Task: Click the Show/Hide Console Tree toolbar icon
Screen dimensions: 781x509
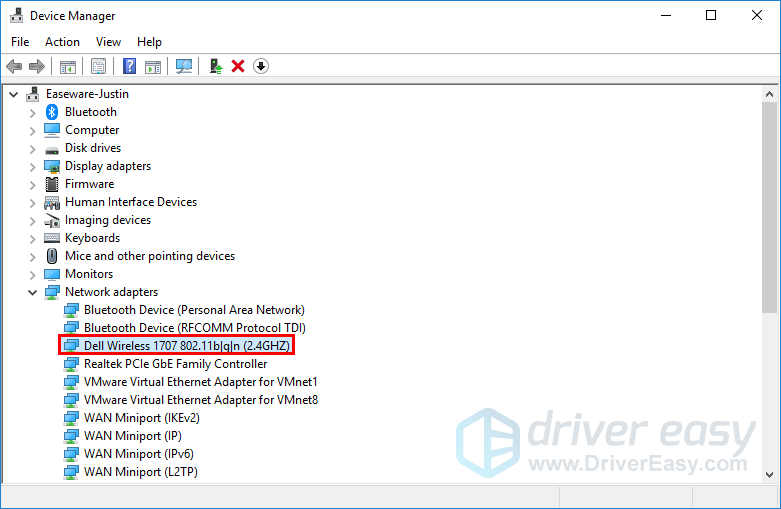Action: (67, 66)
